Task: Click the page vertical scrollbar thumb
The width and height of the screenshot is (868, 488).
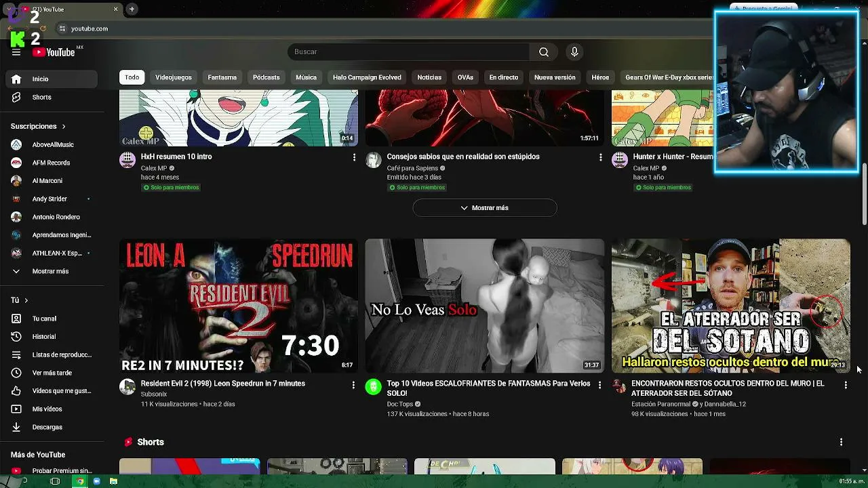Action: [865, 195]
